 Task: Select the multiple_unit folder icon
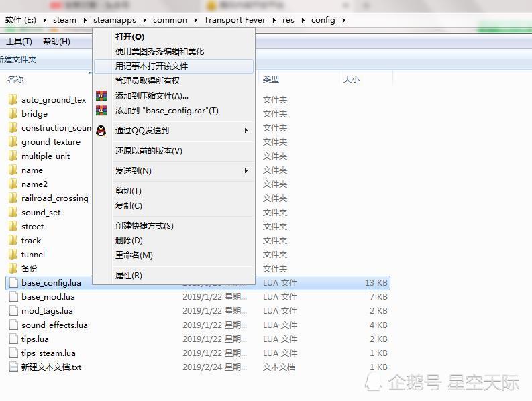coord(13,156)
